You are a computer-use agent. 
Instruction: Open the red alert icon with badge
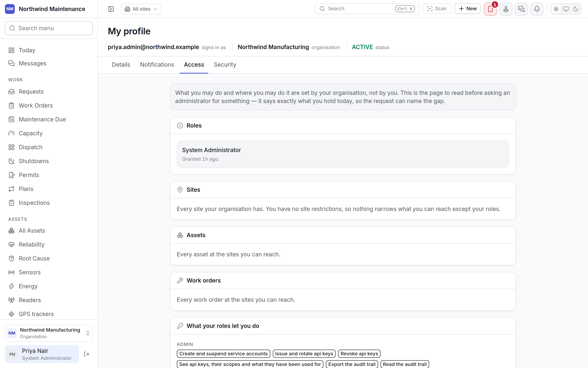point(490,9)
